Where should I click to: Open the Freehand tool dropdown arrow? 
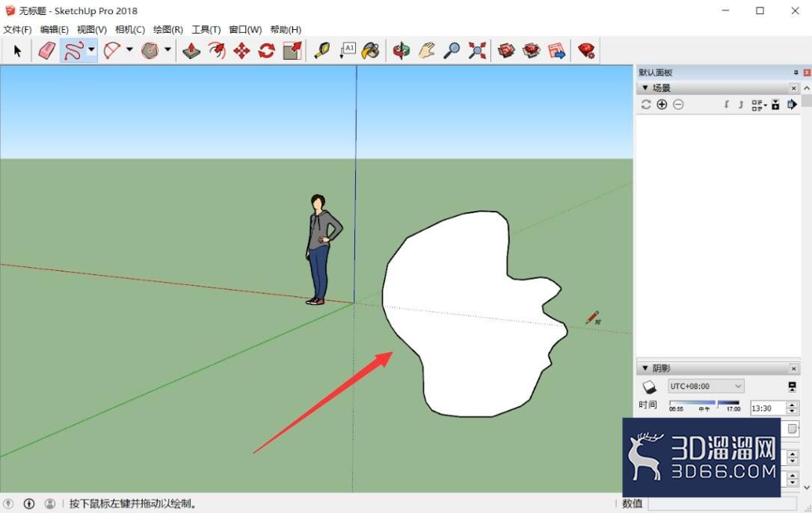click(x=91, y=50)
